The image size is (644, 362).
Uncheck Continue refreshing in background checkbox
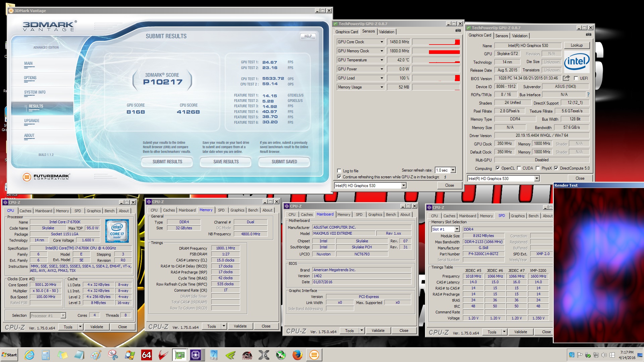(339, 177)
